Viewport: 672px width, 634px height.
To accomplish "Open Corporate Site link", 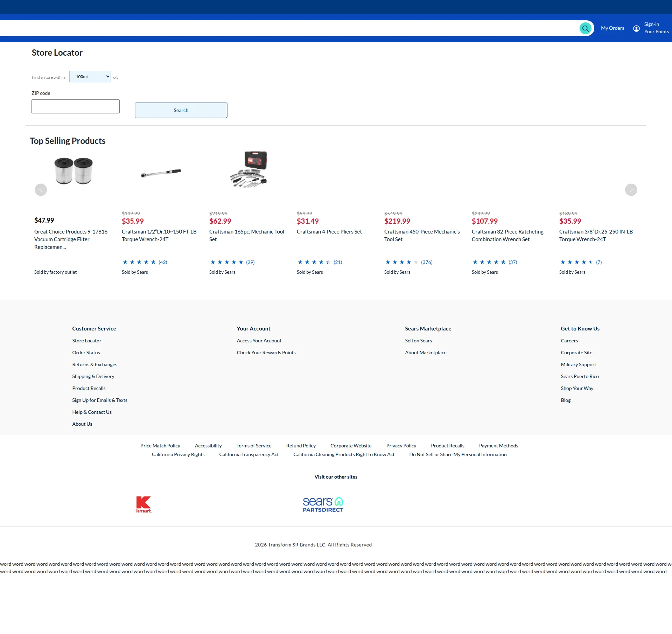I will point(577,353).
